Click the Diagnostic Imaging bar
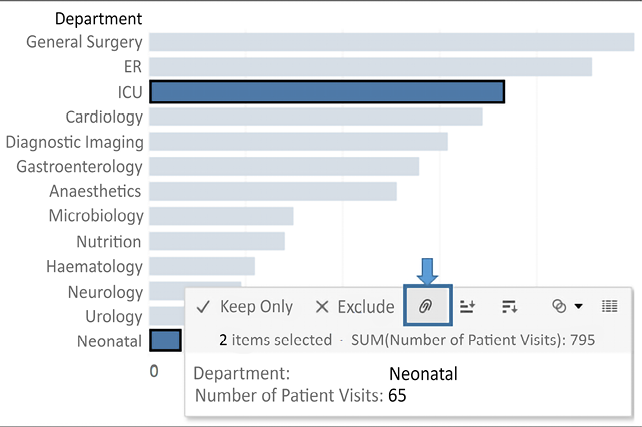The image size is (642, 427). [298, 141]
